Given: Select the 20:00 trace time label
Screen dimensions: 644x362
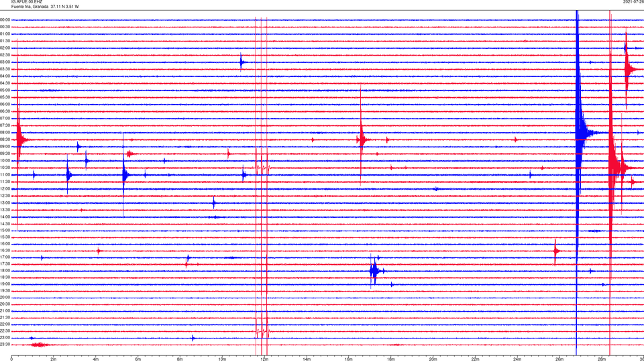Looking at the screenshot, I should click(x=5, y=298).
